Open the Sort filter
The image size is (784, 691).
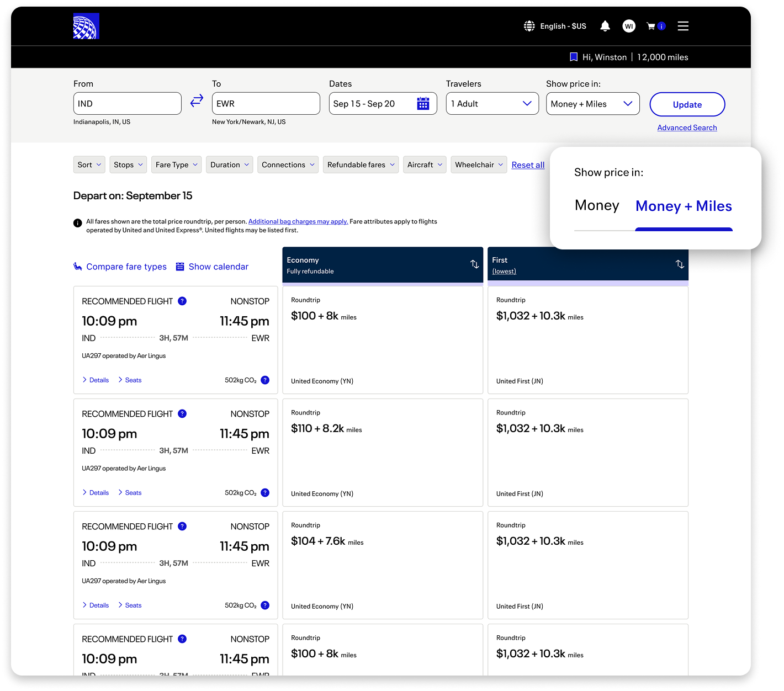click(x=89, y=164)
